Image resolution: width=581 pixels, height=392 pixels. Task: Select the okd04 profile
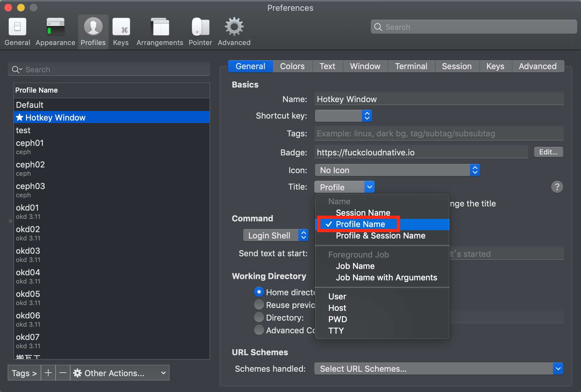[112, 276]
